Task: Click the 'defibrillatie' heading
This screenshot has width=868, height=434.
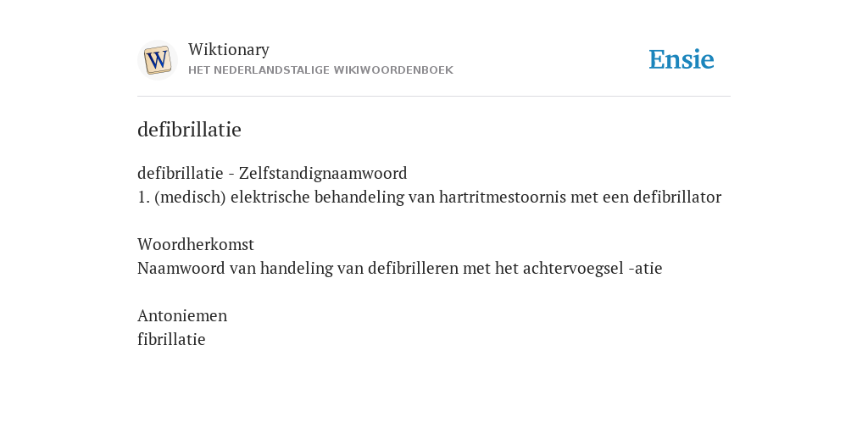Action: 189,130
